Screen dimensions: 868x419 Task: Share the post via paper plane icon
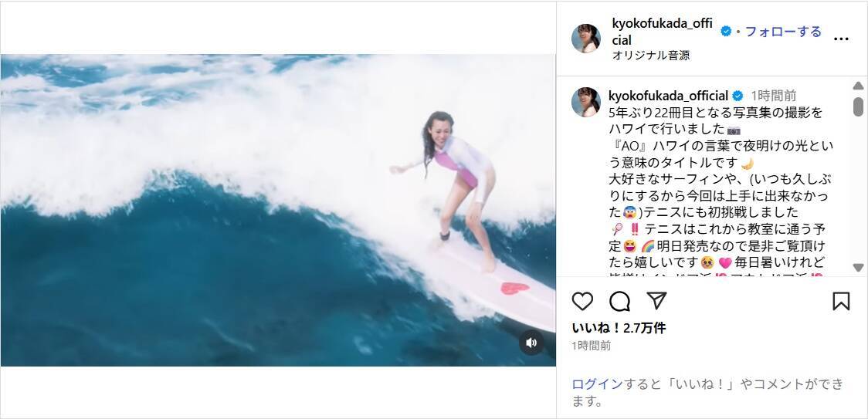coord(656,300)
